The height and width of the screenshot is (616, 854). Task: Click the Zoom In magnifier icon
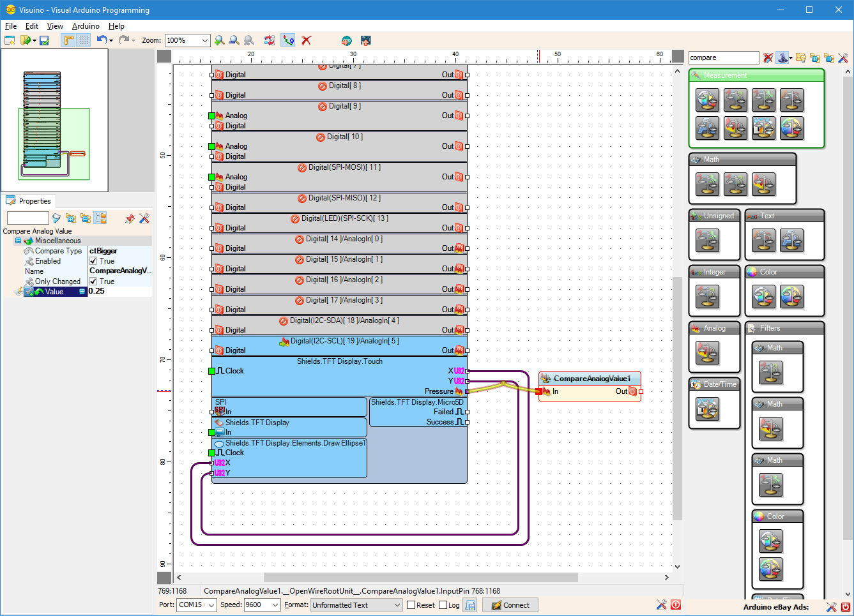coord(220,40)
